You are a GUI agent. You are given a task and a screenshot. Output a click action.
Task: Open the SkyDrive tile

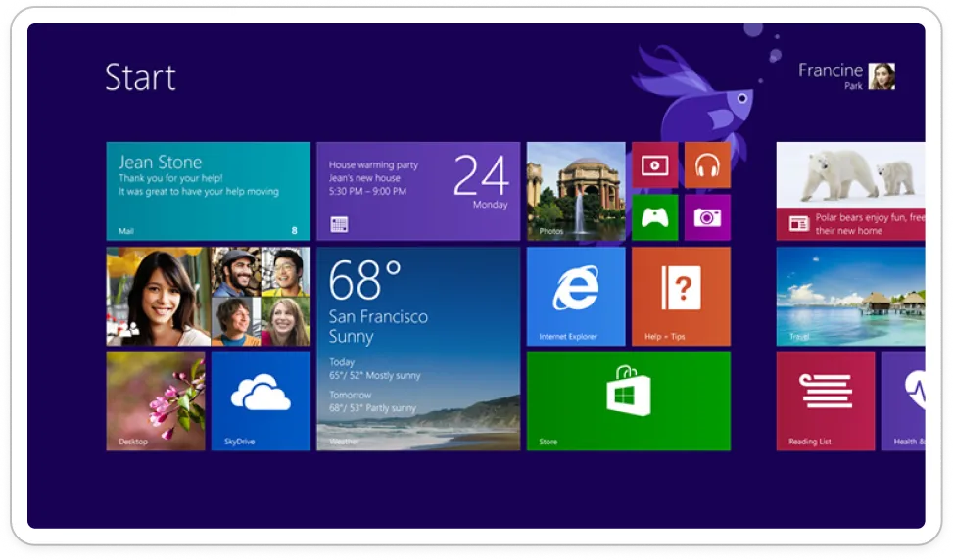[261, 401]
